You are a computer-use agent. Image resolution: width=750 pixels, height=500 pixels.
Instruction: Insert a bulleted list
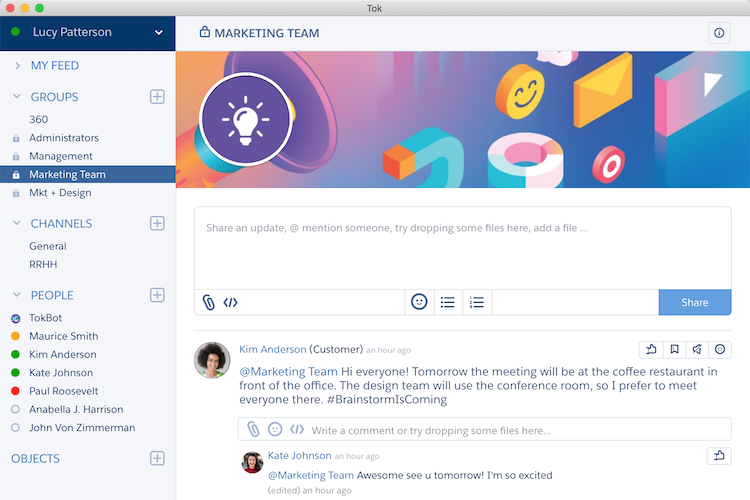[x=448, y=302]
